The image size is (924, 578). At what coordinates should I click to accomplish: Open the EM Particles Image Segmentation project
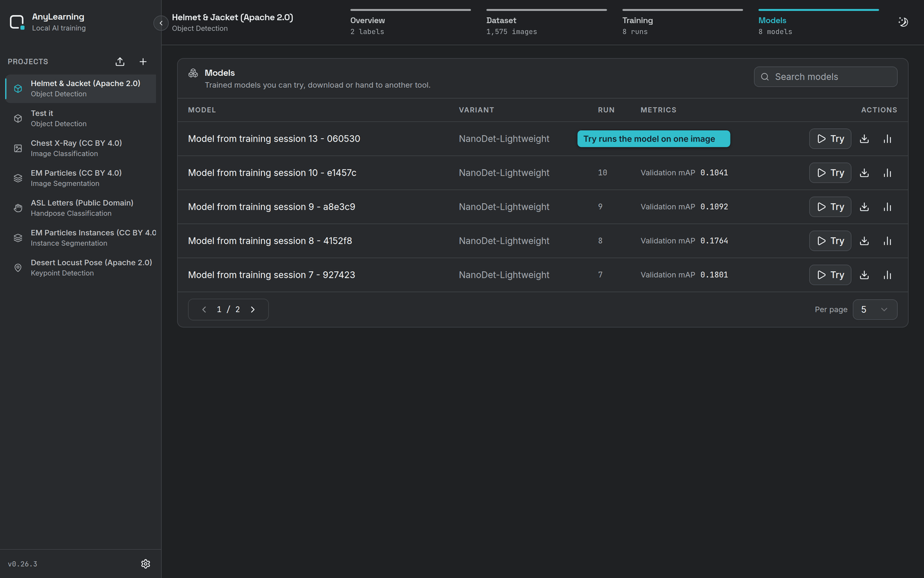81,178
